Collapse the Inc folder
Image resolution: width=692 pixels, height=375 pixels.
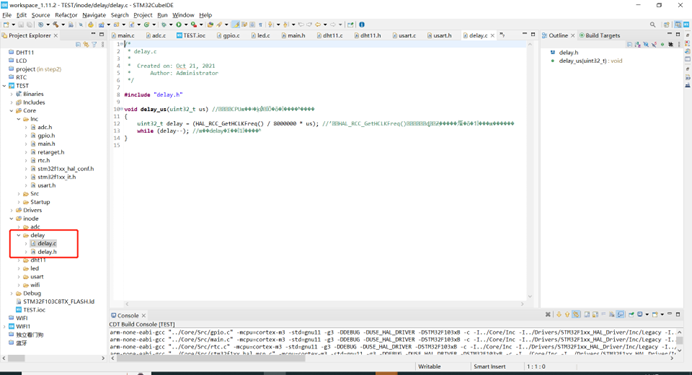[x=19, y=119]
